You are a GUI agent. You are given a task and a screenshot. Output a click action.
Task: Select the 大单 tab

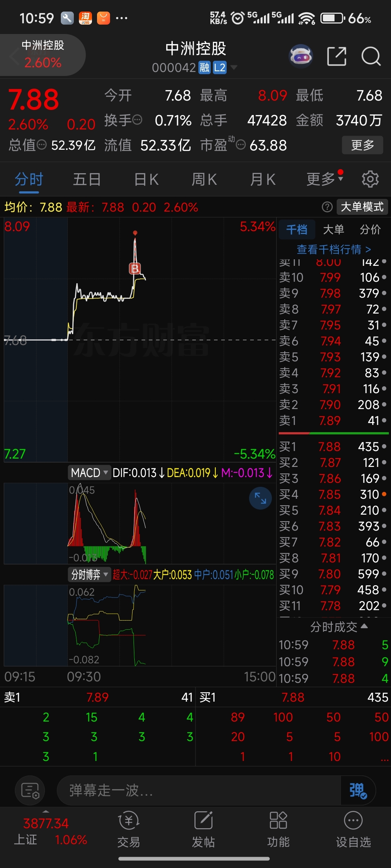[333, 229]
